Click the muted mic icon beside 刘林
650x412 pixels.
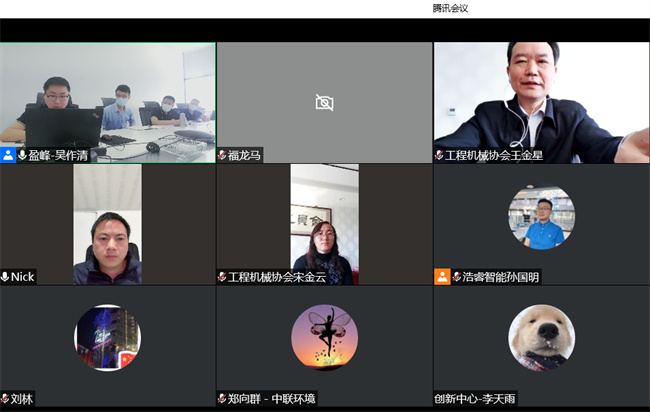pos(5,399)
